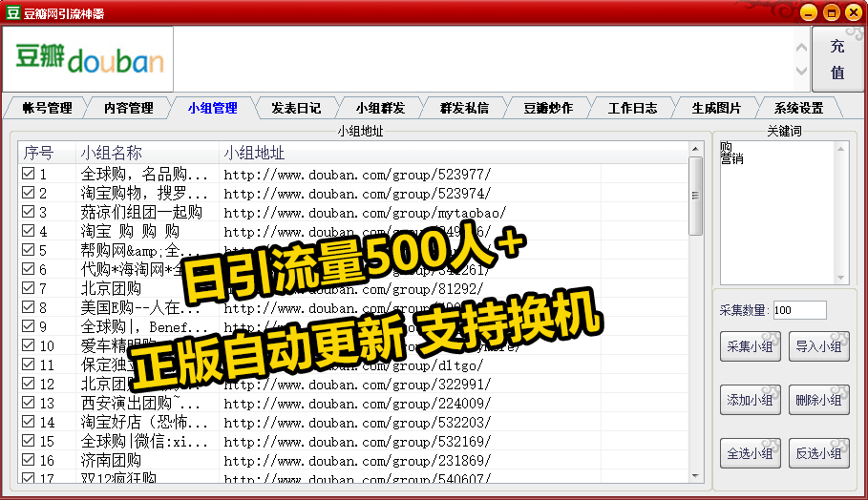Select the group named 北京团购 in row 7
The image size is (868, 500).
[x=112, y=289]
